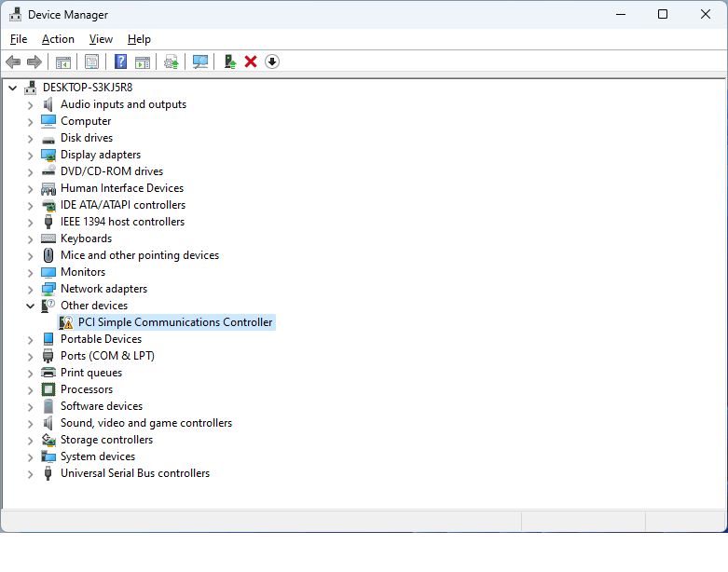Select the Disk drives label

[x=87, y=138]
